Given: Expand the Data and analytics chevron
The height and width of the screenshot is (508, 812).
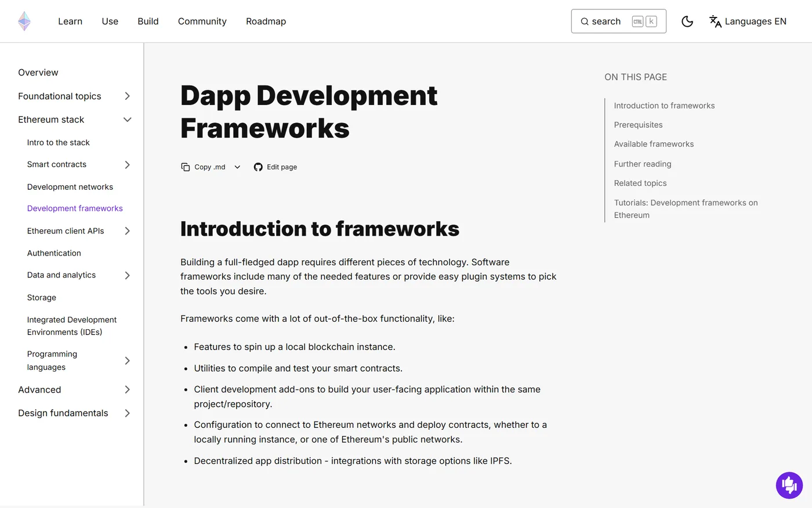Looking at the screenshot, I should click(x=128, y=275).
